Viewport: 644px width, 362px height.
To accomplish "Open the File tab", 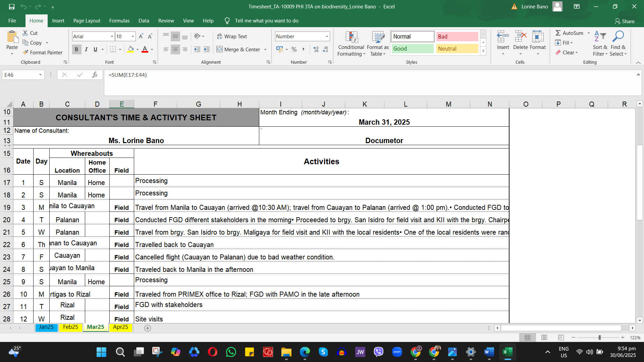I will tap(12, 20).
